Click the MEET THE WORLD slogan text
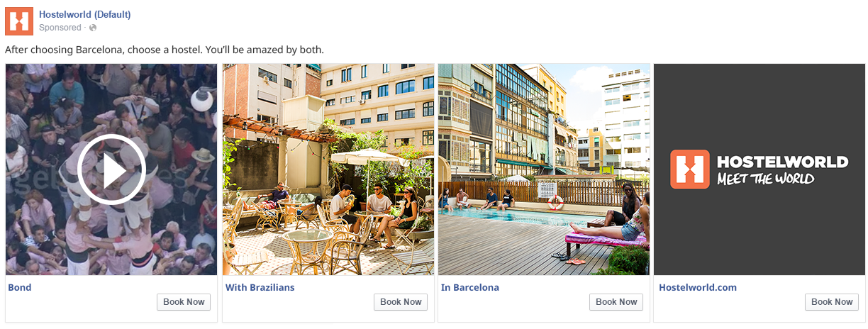868x329 pixels. click(x=765, y=179)
